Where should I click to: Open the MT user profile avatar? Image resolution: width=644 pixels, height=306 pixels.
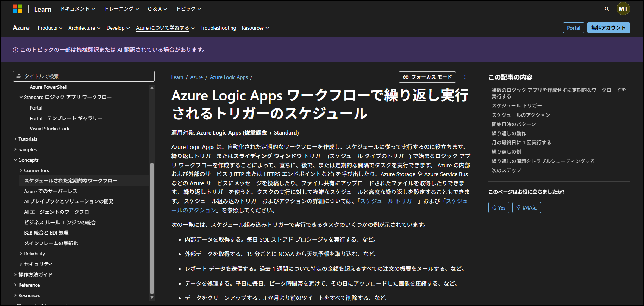coord(623,9)
